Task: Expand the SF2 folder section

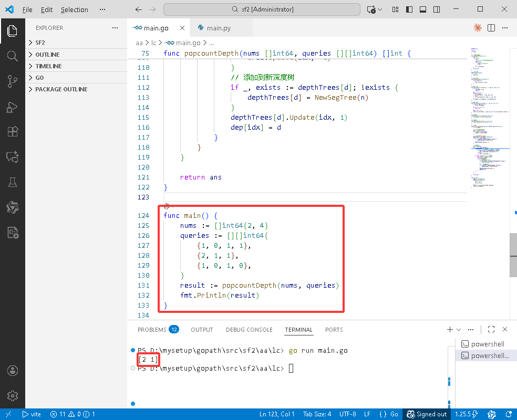Action: pos(76,43)
